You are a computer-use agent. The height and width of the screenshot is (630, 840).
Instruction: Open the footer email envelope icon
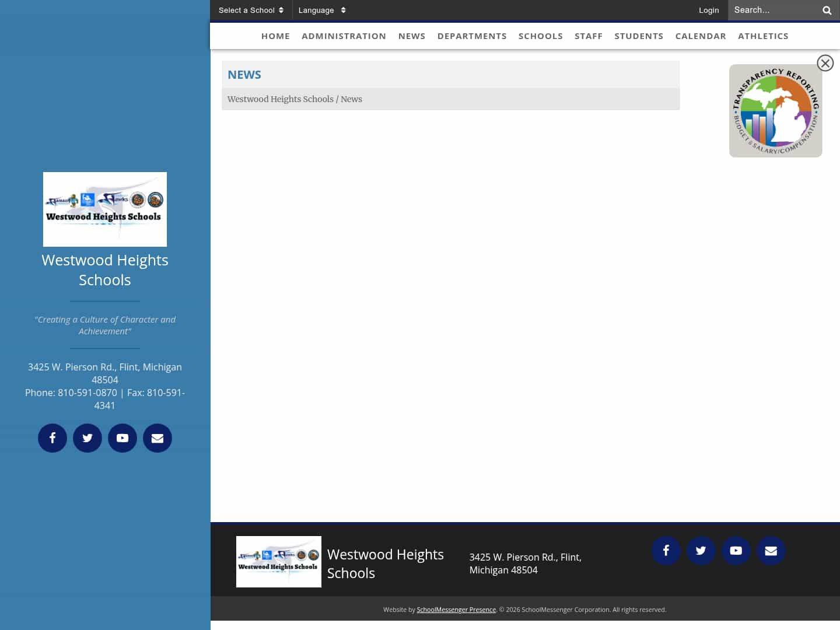click(x=771, y=551)
